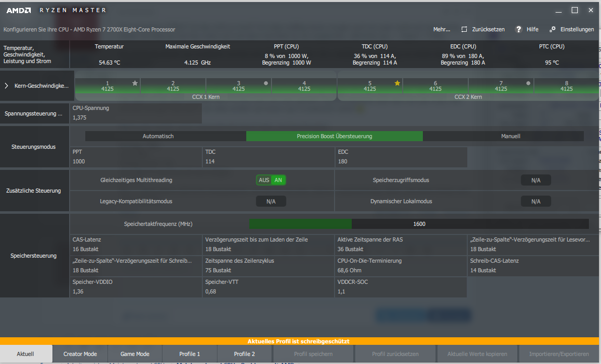Click the CPU-Spannung 1,375 field
The width and height of the screenshot is (601, 364).
(x=136, y=113)
